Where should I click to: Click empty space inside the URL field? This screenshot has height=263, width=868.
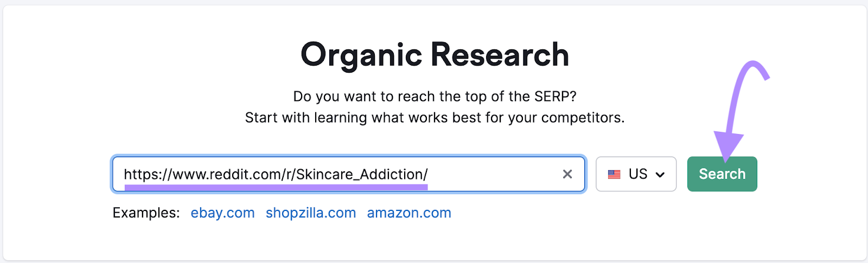(x=494, y=174)
